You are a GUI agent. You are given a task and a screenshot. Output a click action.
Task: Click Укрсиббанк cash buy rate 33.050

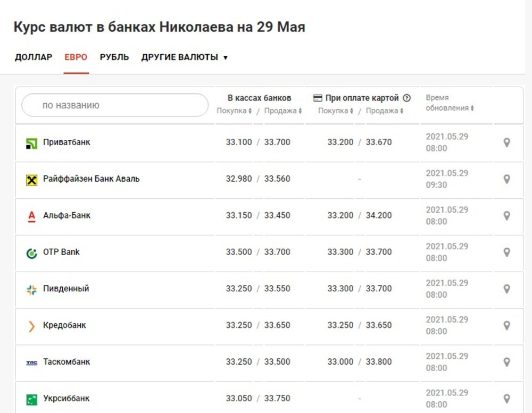[x=239, y=399]
